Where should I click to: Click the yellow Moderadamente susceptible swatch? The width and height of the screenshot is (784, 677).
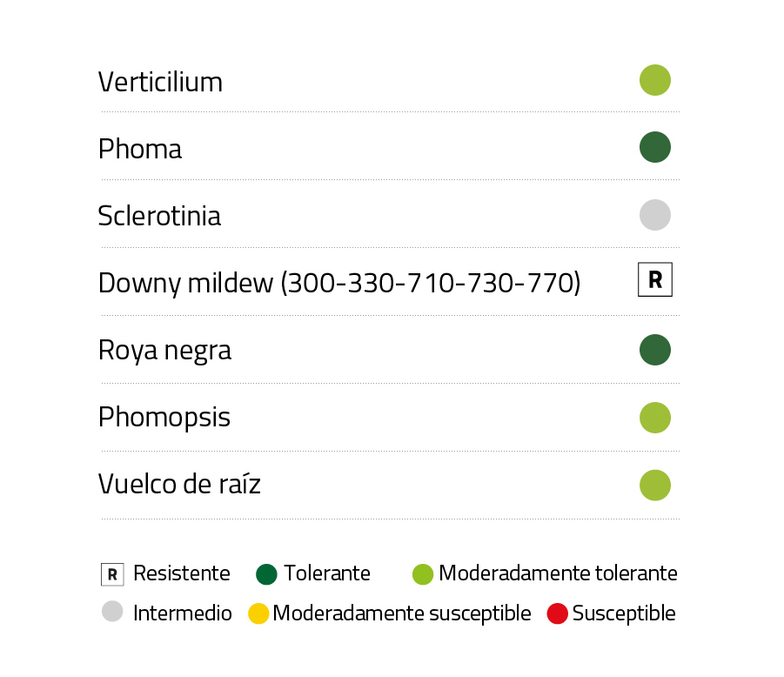[258, 613]
